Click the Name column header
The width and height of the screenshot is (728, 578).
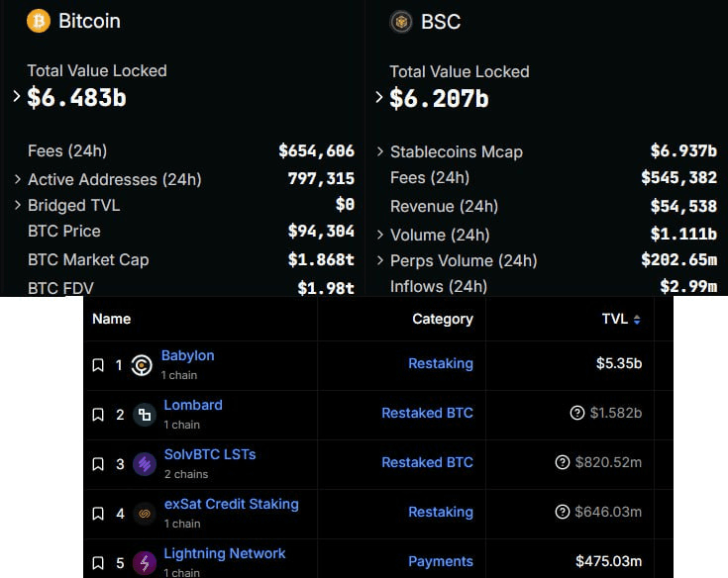pyautogui.click(x=111, y=319)
